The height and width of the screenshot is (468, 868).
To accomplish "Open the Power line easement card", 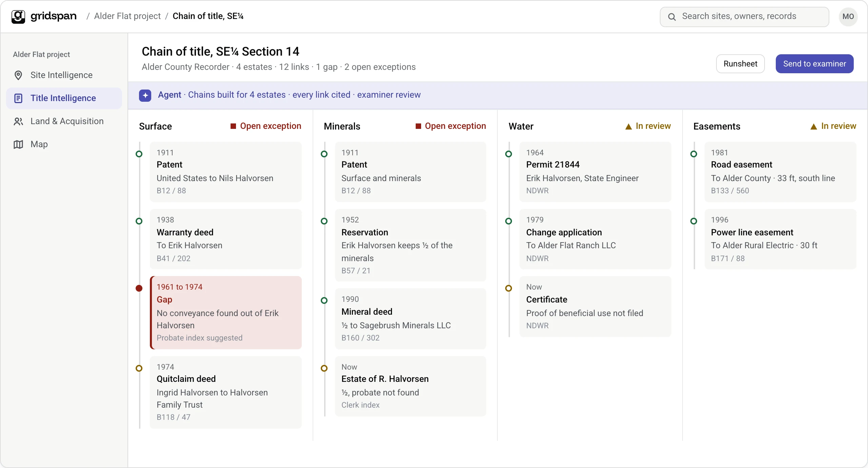I will click(780, 239).
